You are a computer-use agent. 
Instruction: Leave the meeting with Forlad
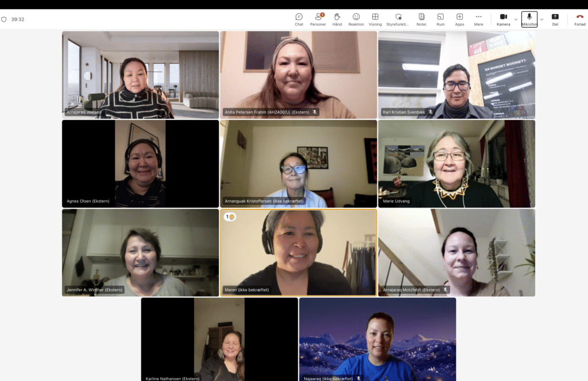(x=580, y=19)
